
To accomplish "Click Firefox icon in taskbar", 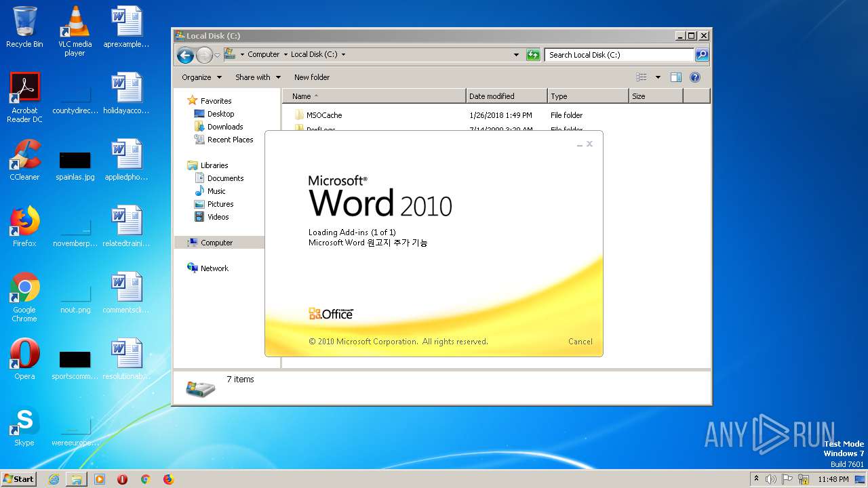I will (x=168, y=479).
